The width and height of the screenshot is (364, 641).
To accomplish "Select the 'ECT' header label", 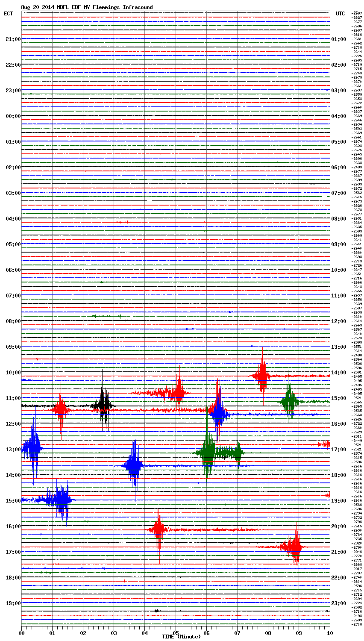I will point(9,14).
